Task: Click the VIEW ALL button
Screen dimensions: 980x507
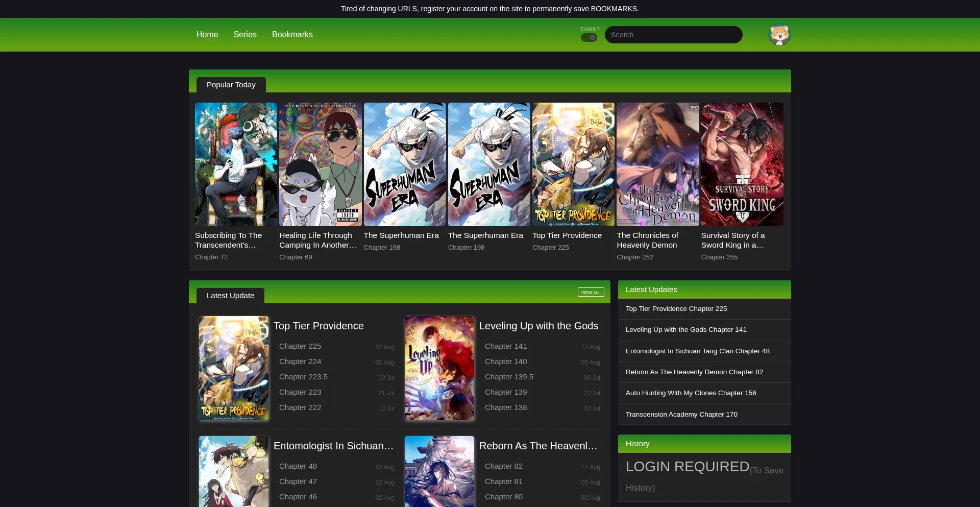Action: point(591,292)
